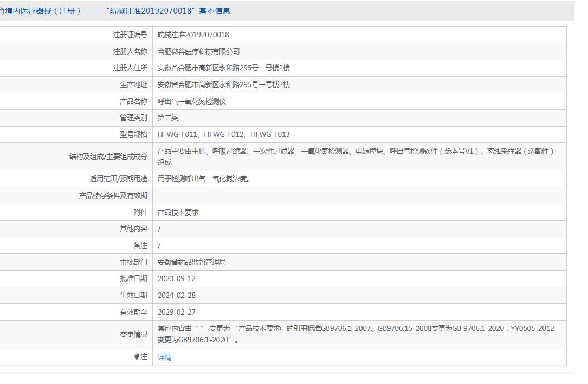This screenshot has width=588, height=384.
Task: Click the 变更情况 label
Action: [133, 335]
